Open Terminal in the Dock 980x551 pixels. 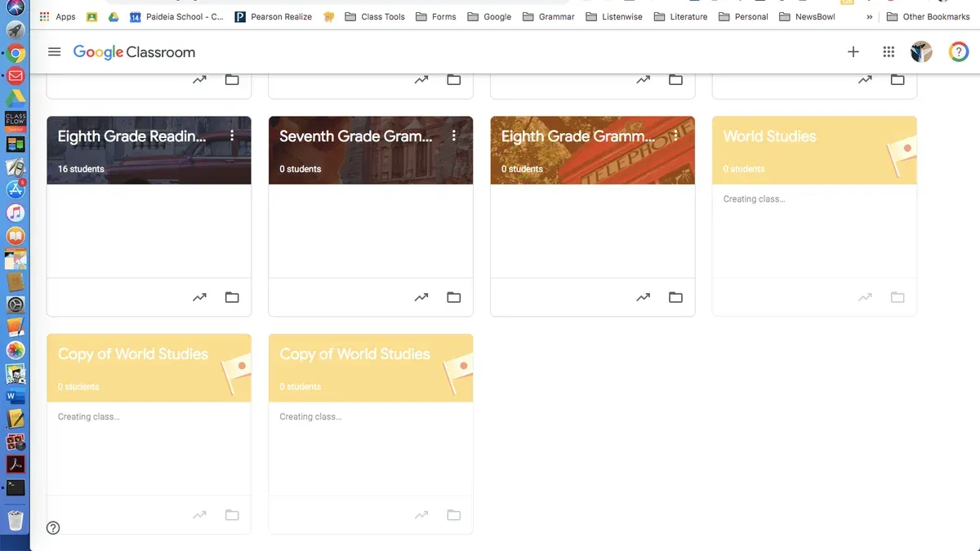coord(16,488)
